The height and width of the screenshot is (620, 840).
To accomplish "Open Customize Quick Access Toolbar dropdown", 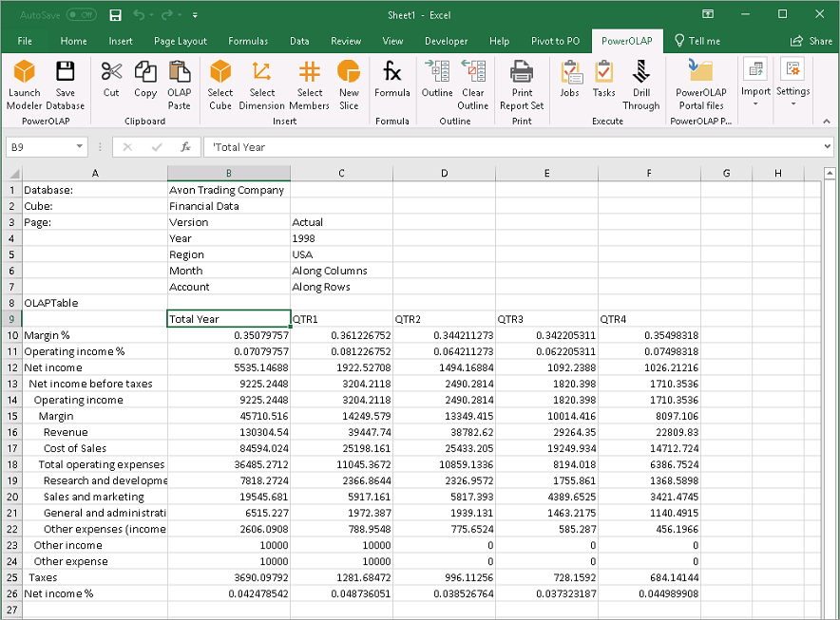I will pyautogui.click(x=195, y=15).
